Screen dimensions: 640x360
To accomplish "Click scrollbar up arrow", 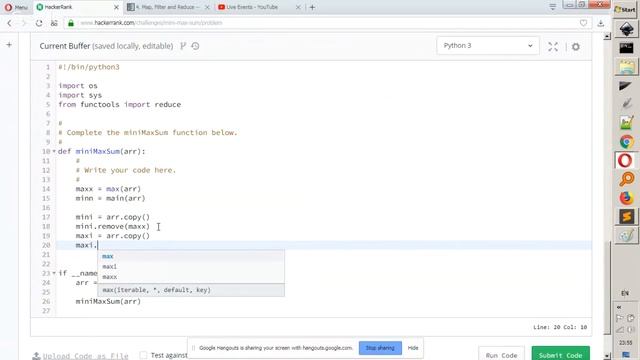I will (x=607, y=36).
